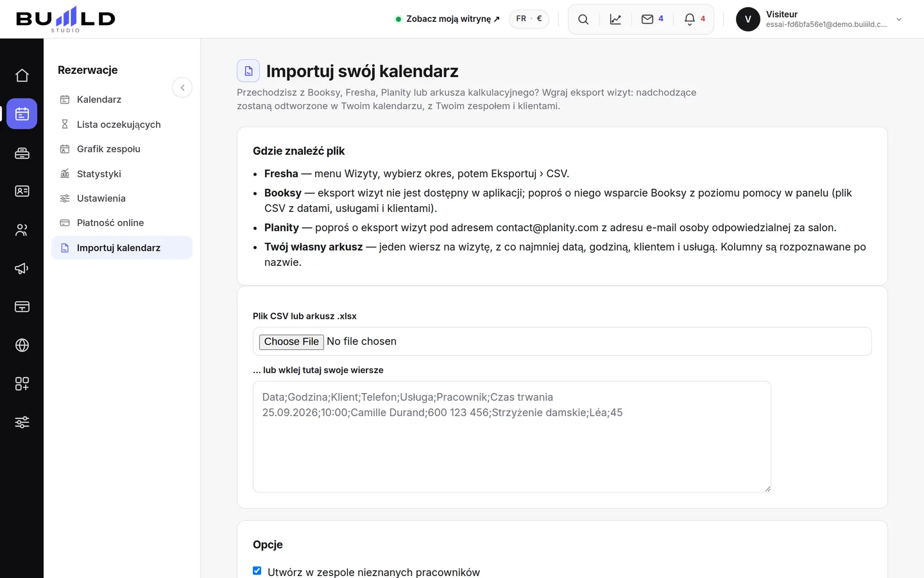Screen dimensions: 924x578
Task: Open messages envelope with 4 badge
Action: pos(653,19)
